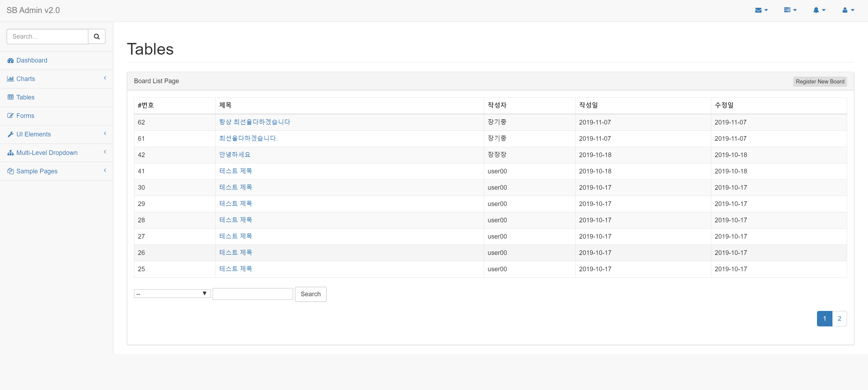Click the Tables grid icon in sidebar

pyautogui.click(x=10, y=97)
